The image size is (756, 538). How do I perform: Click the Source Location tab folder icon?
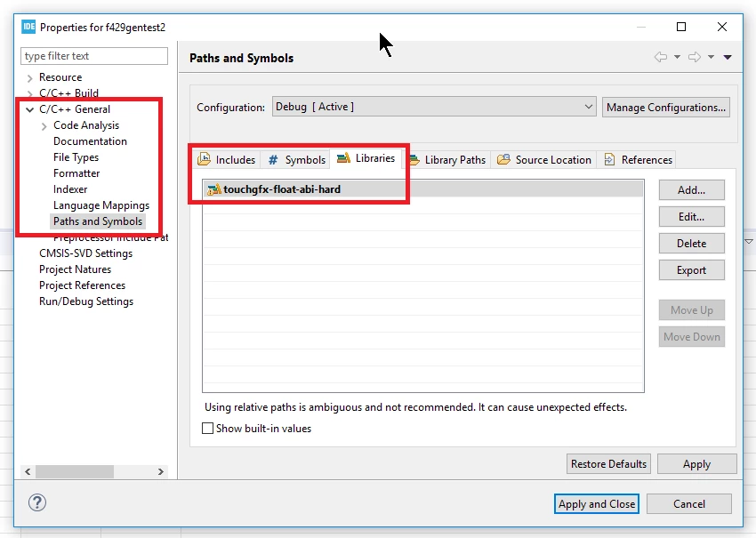coord(503,159)
